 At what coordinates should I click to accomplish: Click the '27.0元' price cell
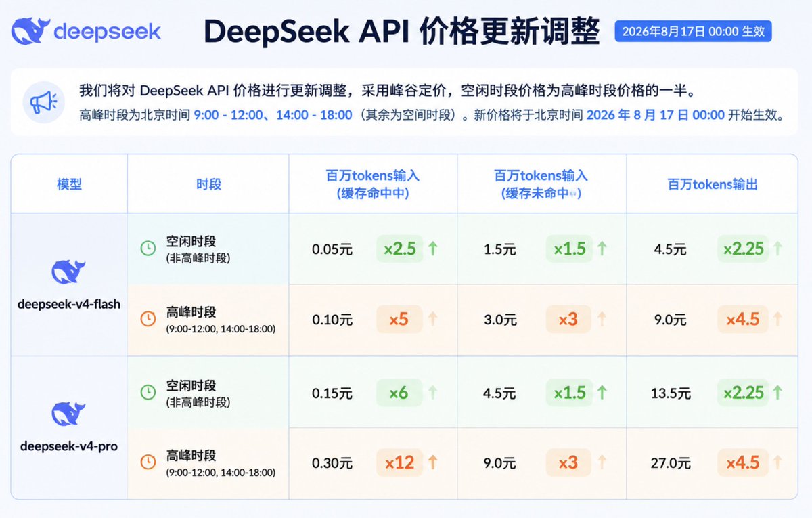[x=671, y=463]
